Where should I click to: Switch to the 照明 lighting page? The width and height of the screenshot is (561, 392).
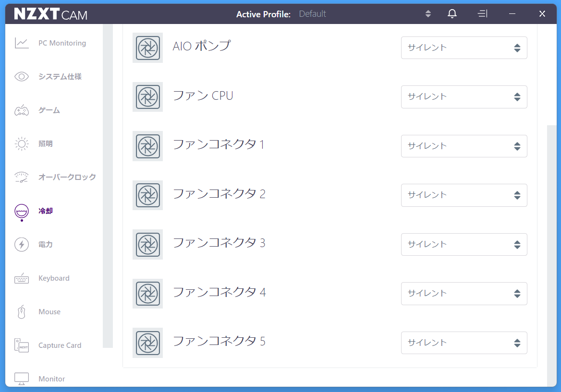pos(46,144)
